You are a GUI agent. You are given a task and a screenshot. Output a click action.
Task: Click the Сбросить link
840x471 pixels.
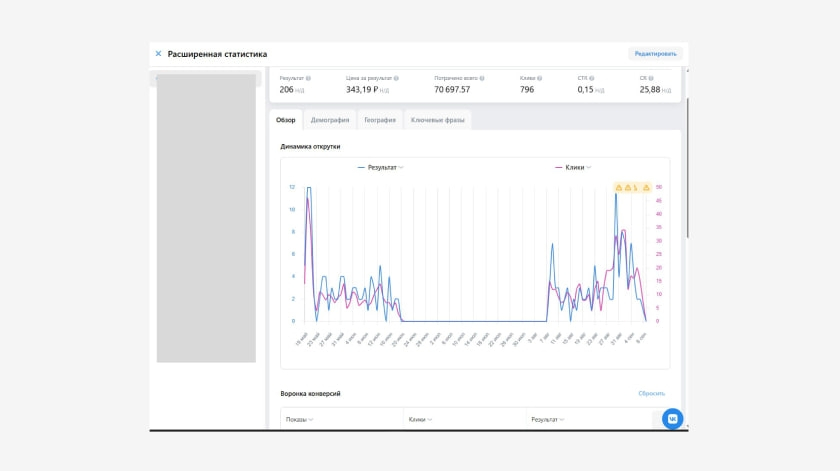[x=651, y=394]
